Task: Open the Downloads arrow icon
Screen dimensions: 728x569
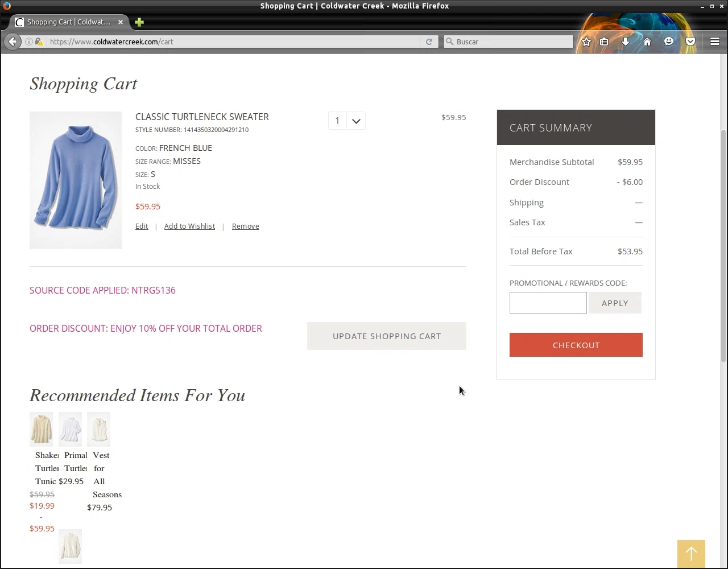Action: 626,42
